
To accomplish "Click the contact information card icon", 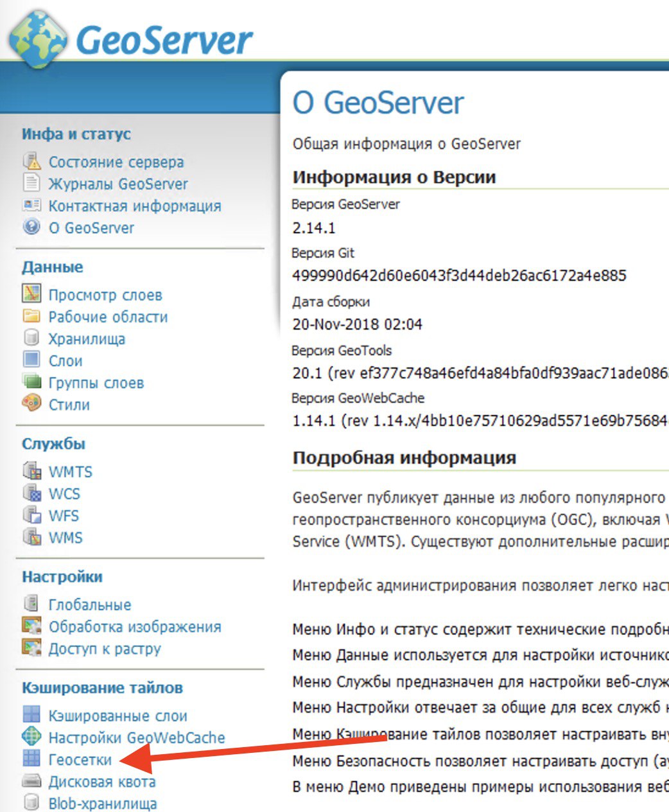I will (x=31, y=205).
